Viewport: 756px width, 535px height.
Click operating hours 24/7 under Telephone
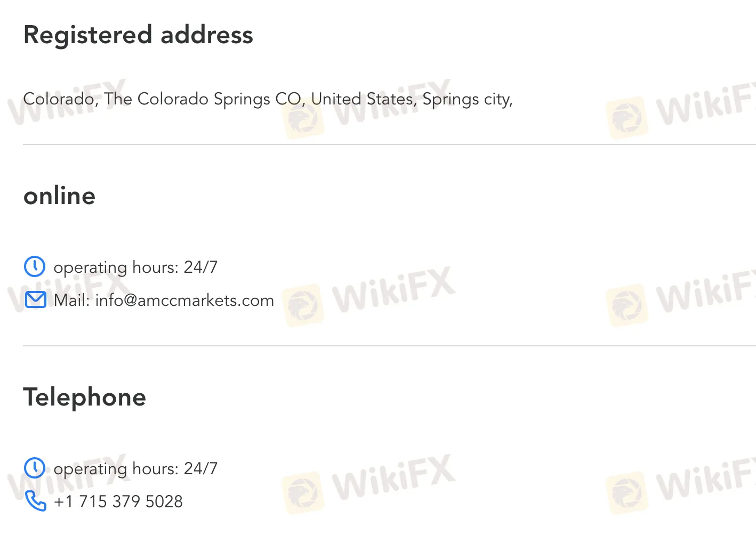pos(135,468)
